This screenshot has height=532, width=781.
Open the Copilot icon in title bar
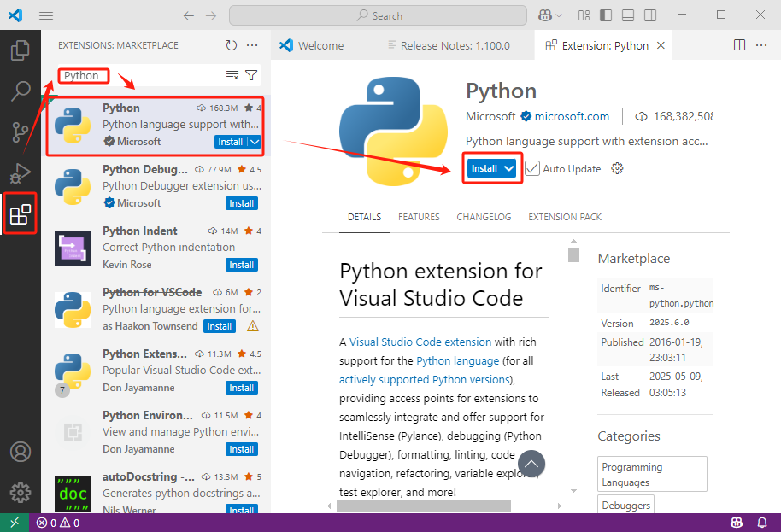[x=545, y=16]
